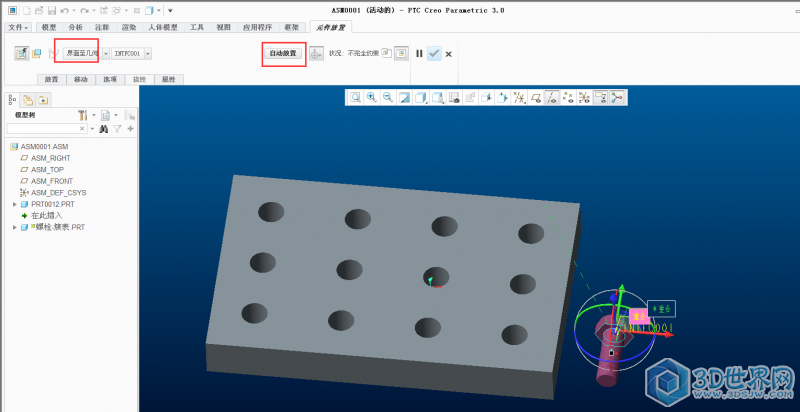The height and width of the screenshot is (412, 800).
Task: Regenerate the model from quick access toolbar
Action: tap(104, 10)
